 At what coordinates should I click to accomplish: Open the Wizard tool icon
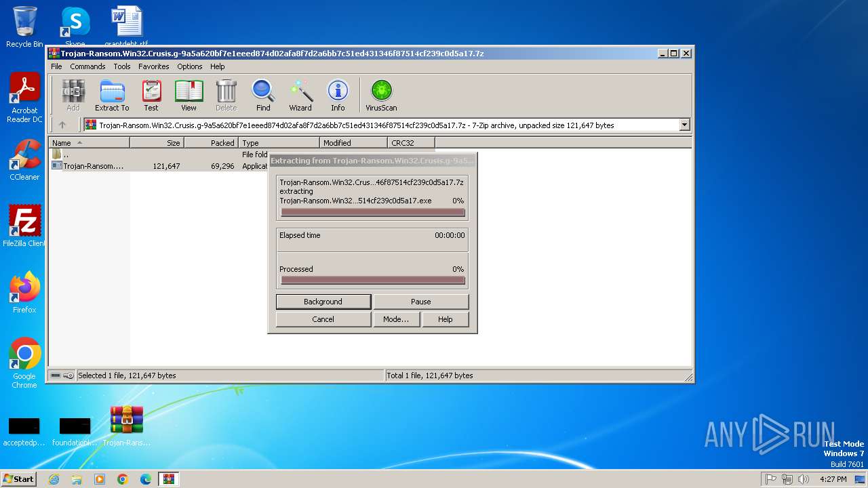[x=300, y=96]
